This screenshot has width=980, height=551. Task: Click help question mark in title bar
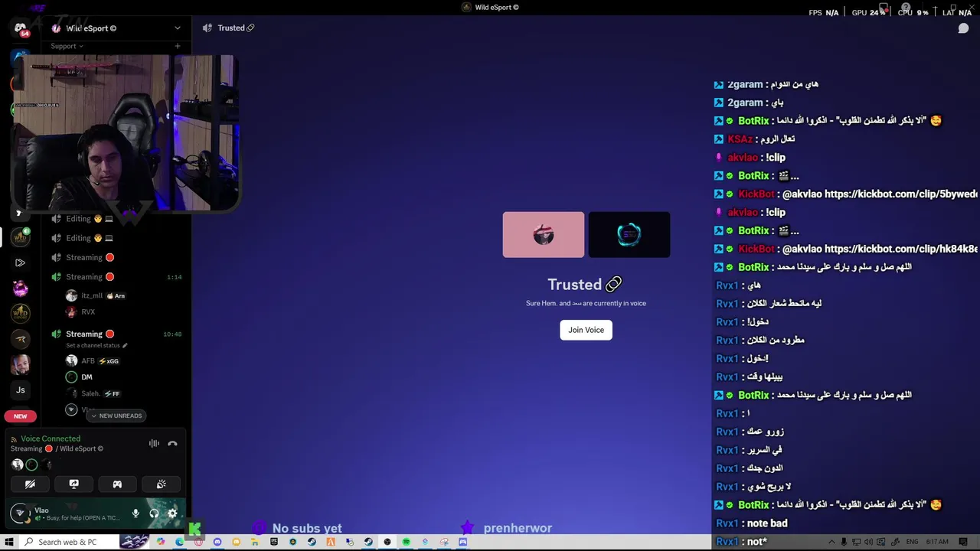point(906,8)
